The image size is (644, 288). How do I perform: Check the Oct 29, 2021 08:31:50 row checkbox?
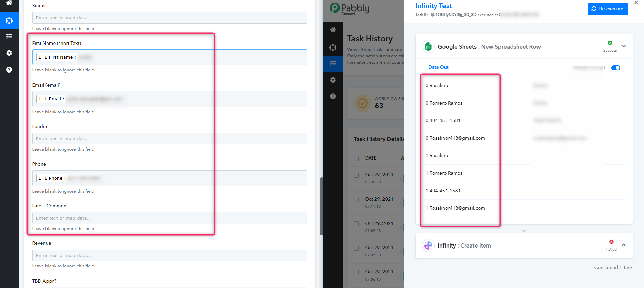(x=356, y=175)
